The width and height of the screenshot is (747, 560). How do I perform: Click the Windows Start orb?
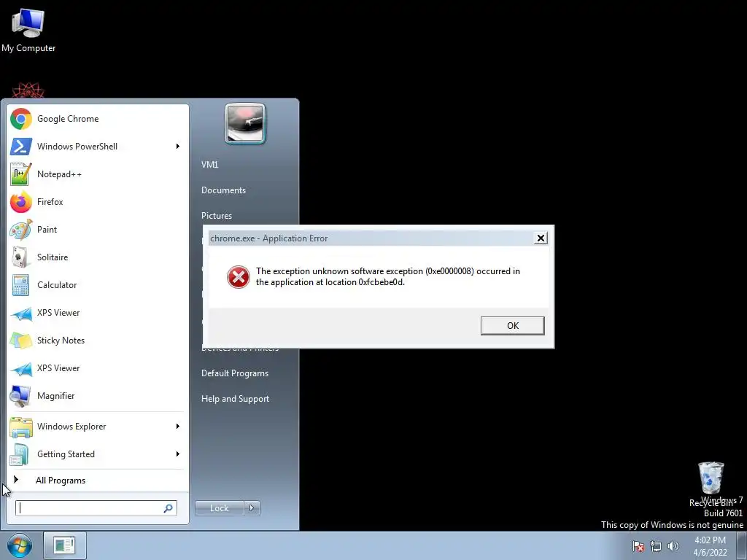20,545
